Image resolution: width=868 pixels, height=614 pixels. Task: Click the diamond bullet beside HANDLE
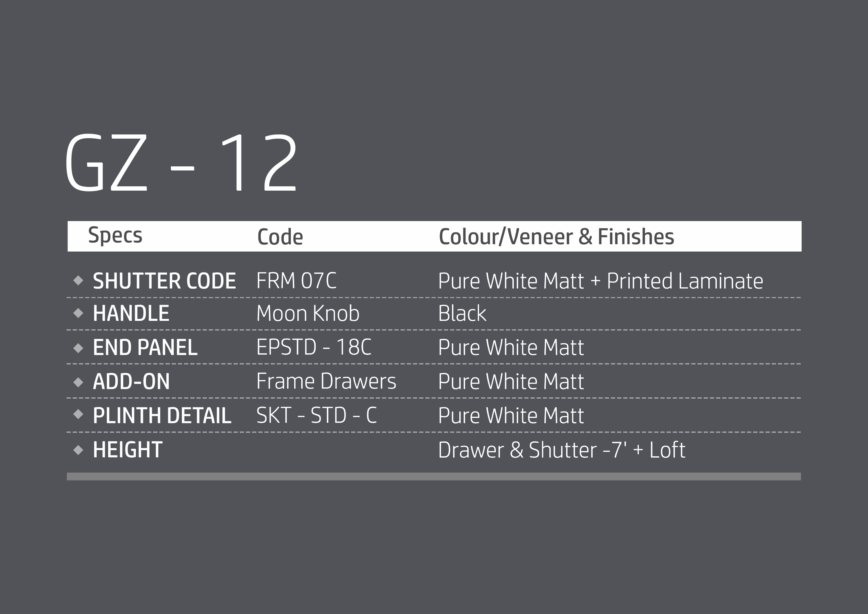pyautogui.click(x=78, y=313)
